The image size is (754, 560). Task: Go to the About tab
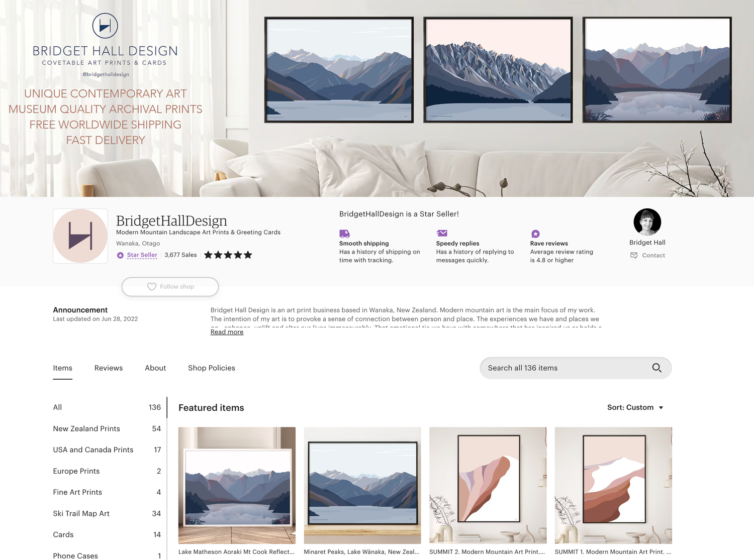(155, 368)
